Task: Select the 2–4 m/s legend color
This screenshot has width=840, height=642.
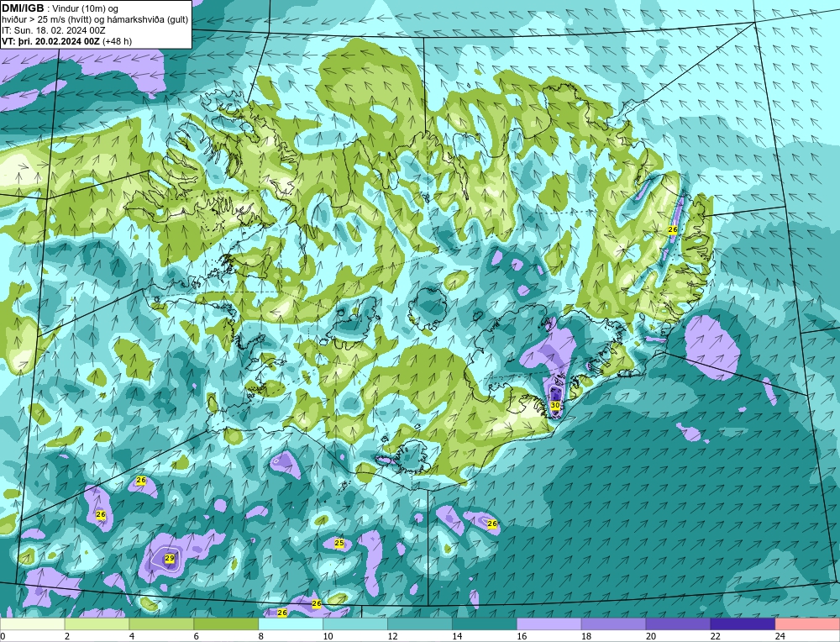Action: [97, 624]
